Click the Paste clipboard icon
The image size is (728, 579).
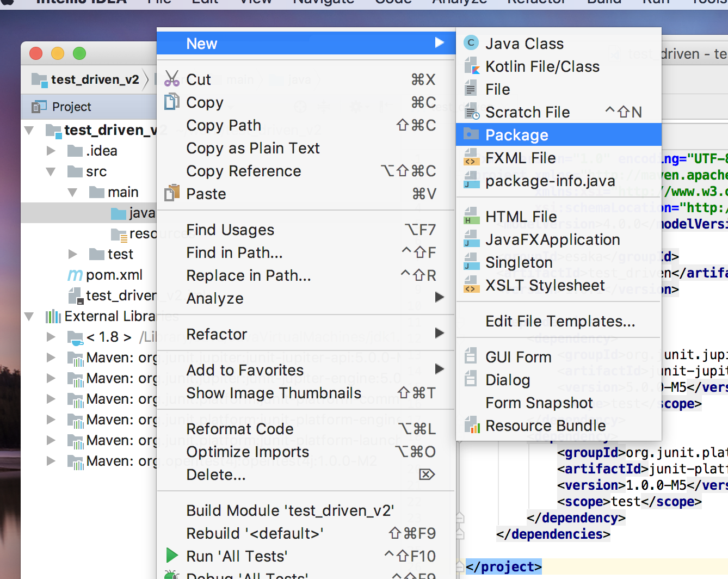(172, 193)
